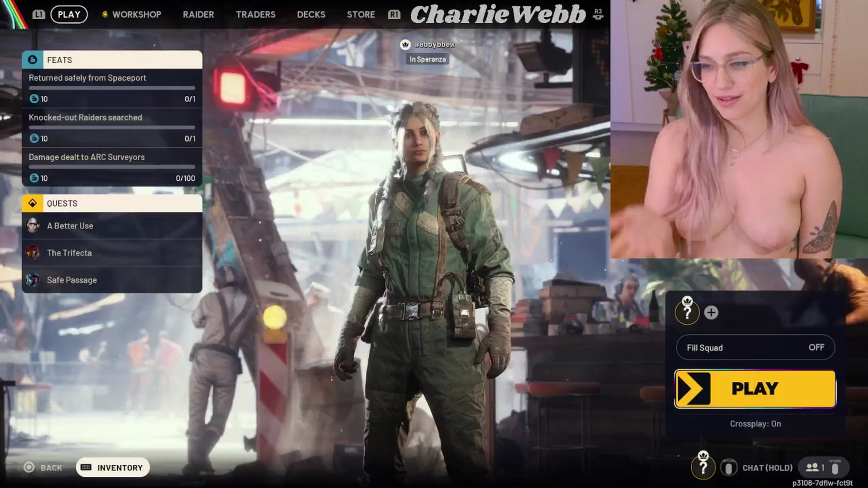
Task: Click The Trifecta quest giver portrait
Action: pos(33,253)
